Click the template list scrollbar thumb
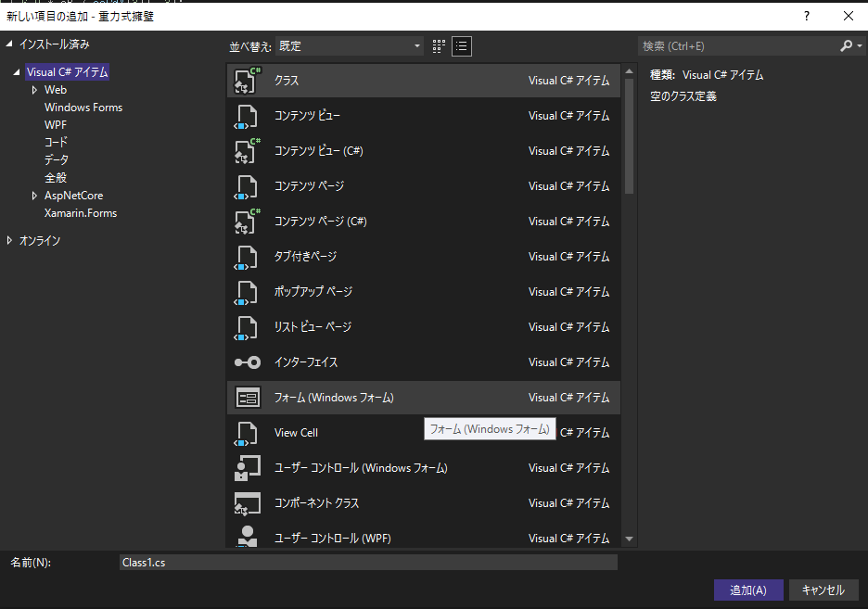The image size is (868, 609). tap(629, 136)
